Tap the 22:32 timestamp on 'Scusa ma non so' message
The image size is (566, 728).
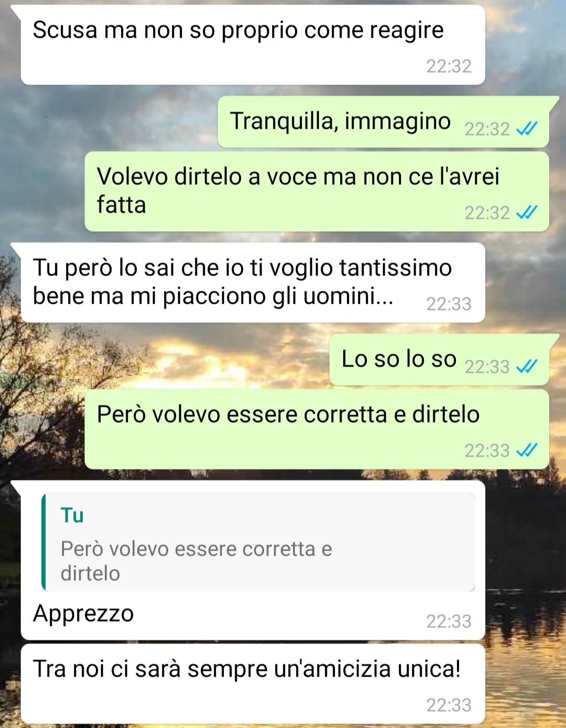click(x=449, y=66)
